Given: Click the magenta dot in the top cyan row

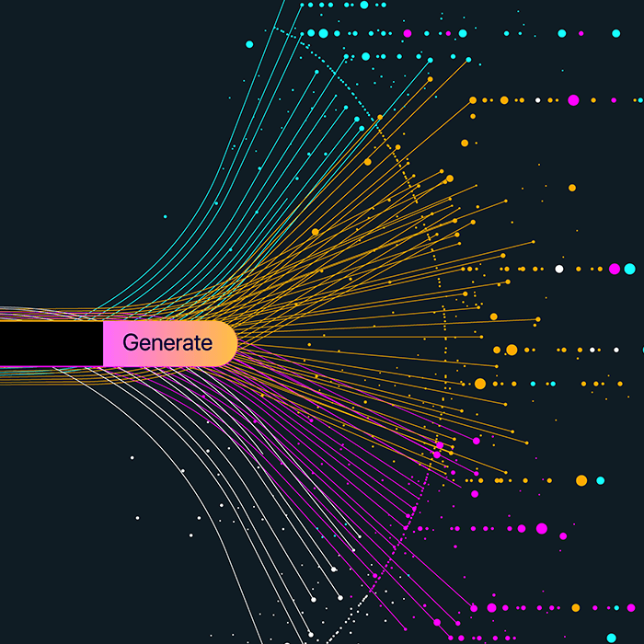Looking at the screenshot, I should pos(408,33).
